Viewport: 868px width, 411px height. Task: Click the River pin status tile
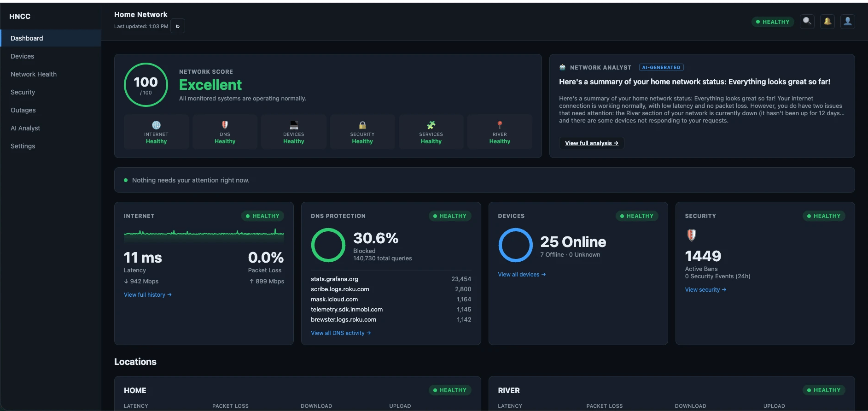500,132
